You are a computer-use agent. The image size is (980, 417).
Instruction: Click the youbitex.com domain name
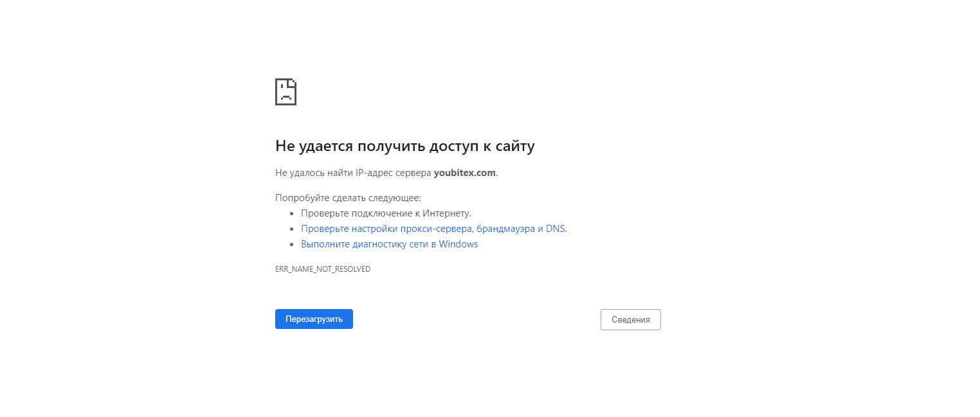coord(465,173)
